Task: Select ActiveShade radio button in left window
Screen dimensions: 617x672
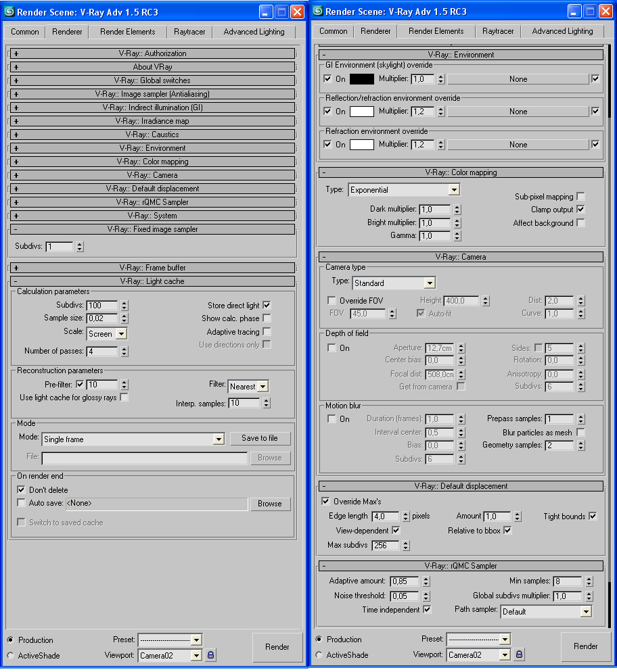Action: tap(10, 655)
